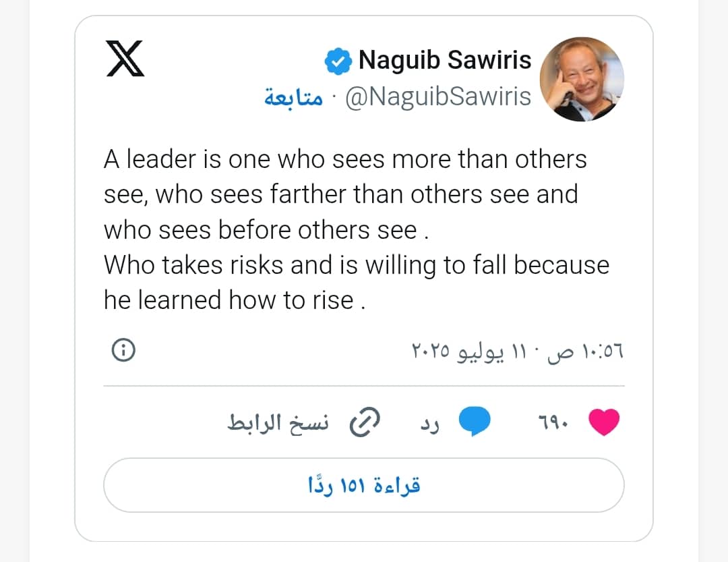Viewport: 728px width, 562px height.
Task: Click the info circle icon
Action: (x=123, y=351)
